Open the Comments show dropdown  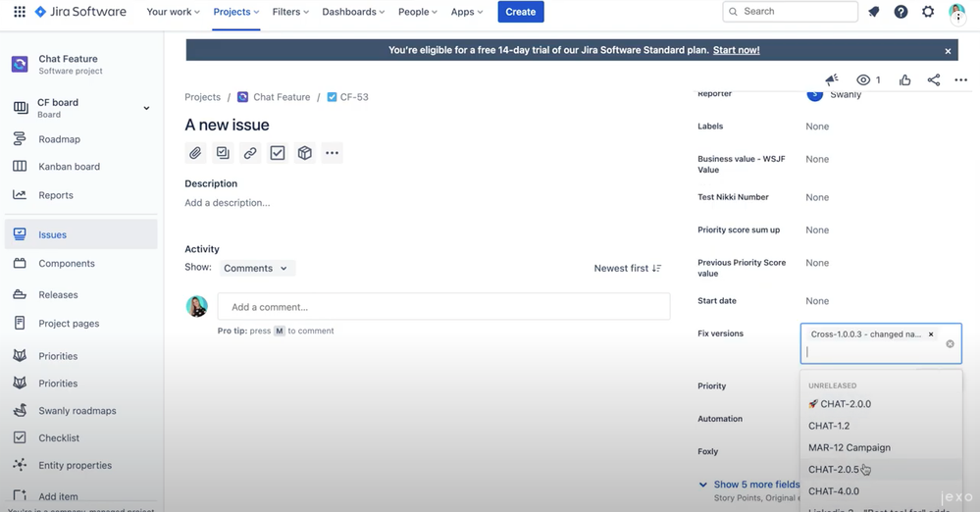click(256, 268)
